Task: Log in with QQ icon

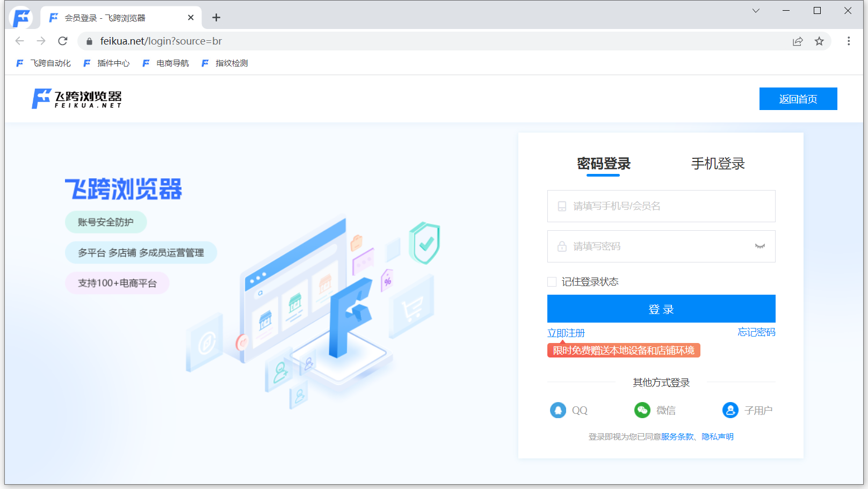Action: pos(558,410)
